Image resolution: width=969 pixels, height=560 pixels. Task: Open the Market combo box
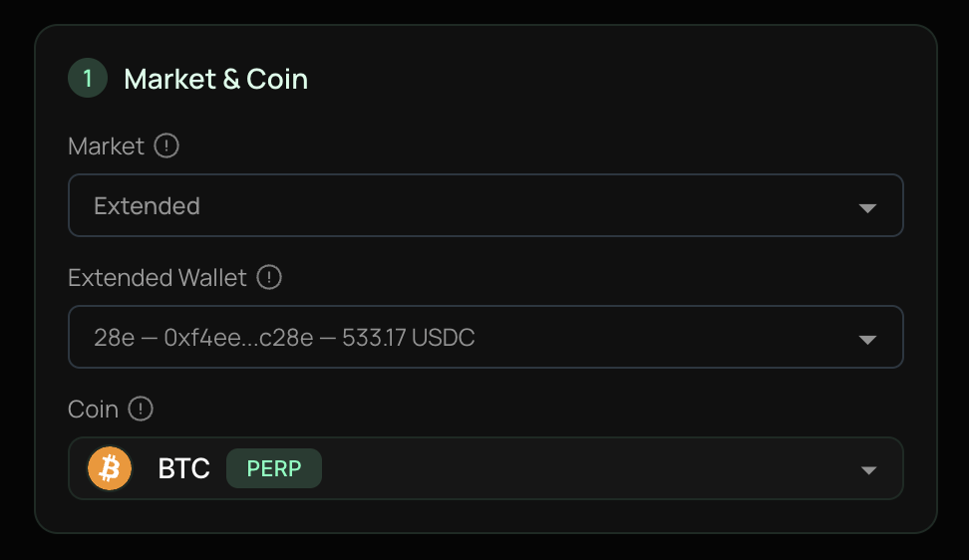click(x=485, y=206)
